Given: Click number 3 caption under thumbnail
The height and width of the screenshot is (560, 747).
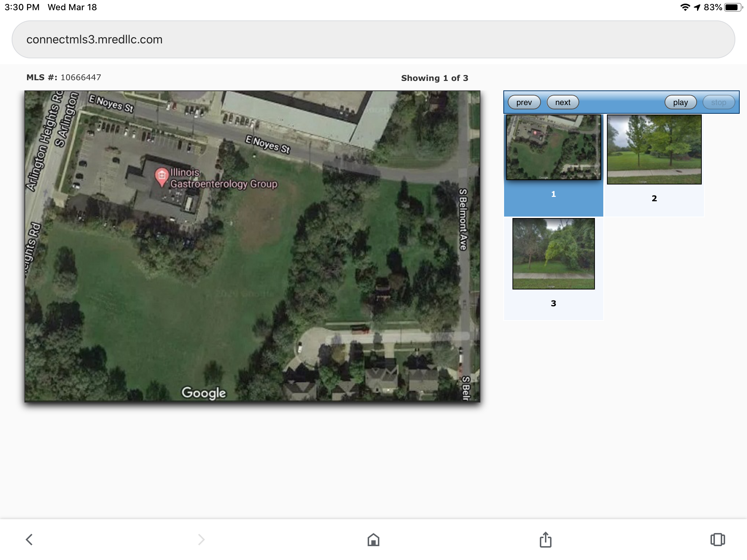Looking at the screenshot, I should click(x=553, y=303).
